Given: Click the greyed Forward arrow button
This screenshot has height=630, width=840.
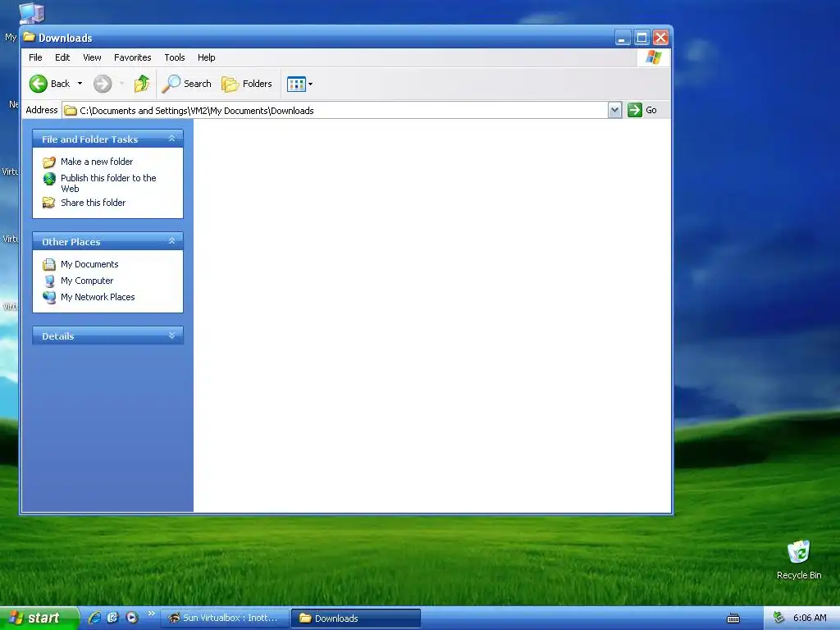Looking at the screenshot, I should click(x=103, y=84).
